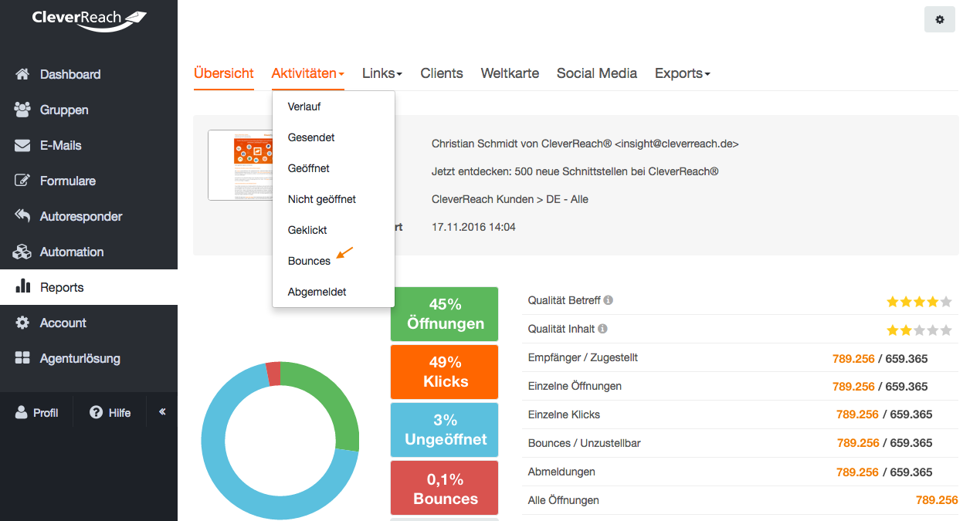The width and height of the screenshot is (980, 521).
Task: Click the Alle Öffnungen value 789.256
Action: [937, 500]
